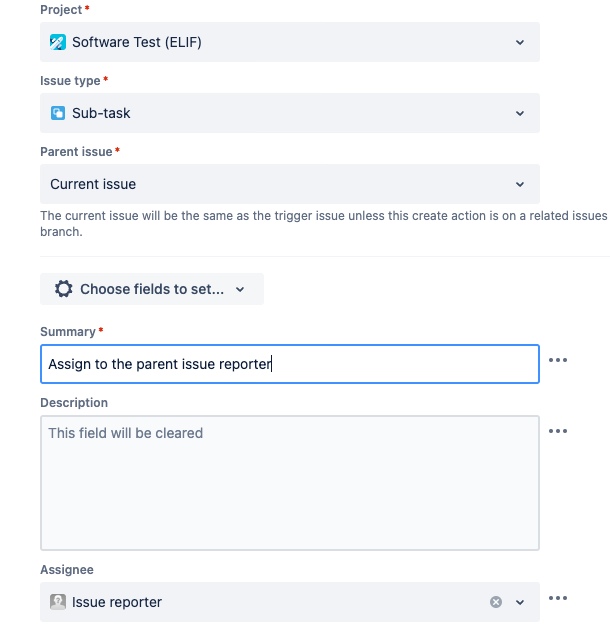Click the gear icon in Choose fields
The image size is (610, 641).
coord(63,289)
